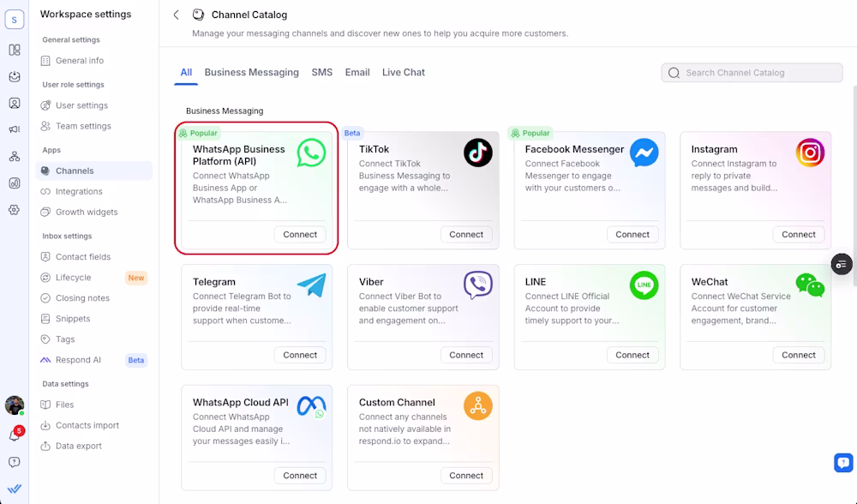Connect the WeChat channel

tap(799, 356)
